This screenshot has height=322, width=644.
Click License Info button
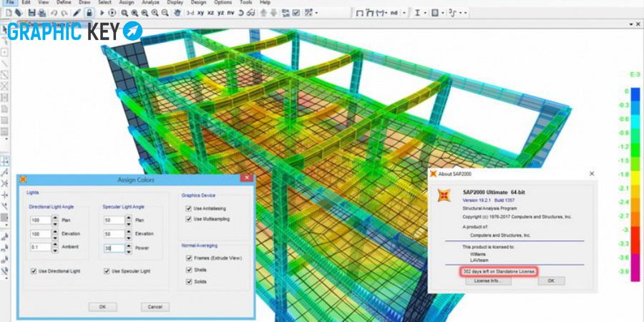click(x=488, y=281)
